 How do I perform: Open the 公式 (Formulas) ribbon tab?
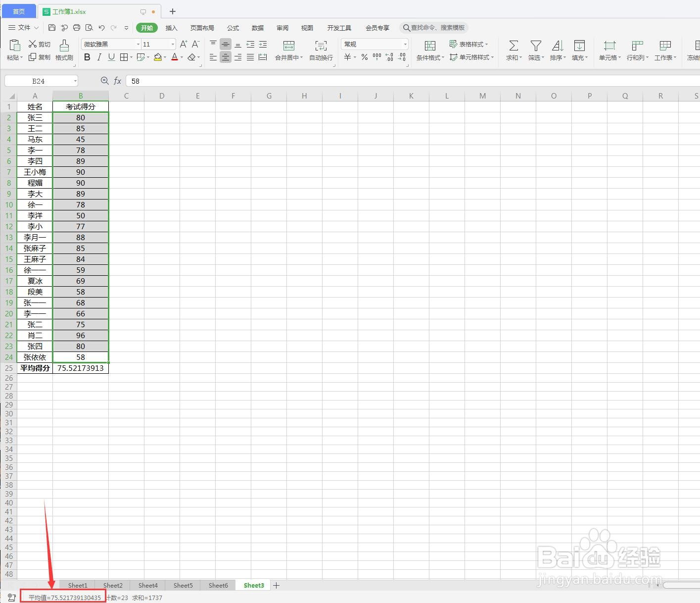233,28
